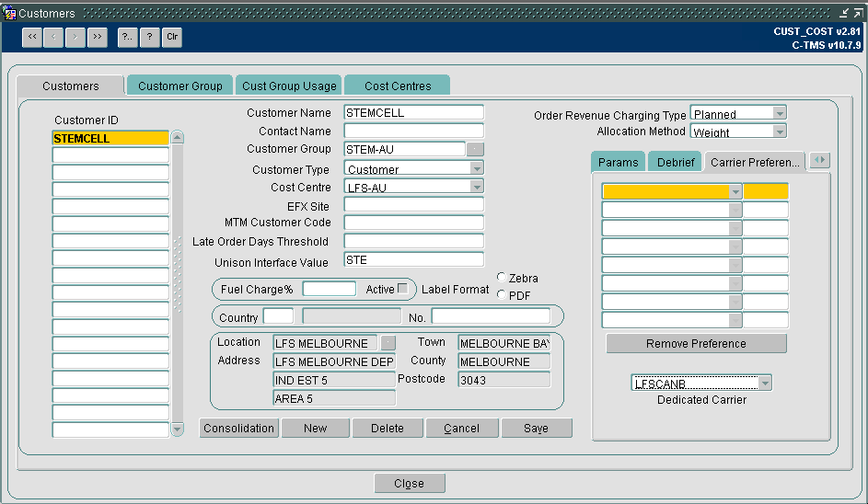
Task: Click Remove Preference button
Action: pos(696,344)
